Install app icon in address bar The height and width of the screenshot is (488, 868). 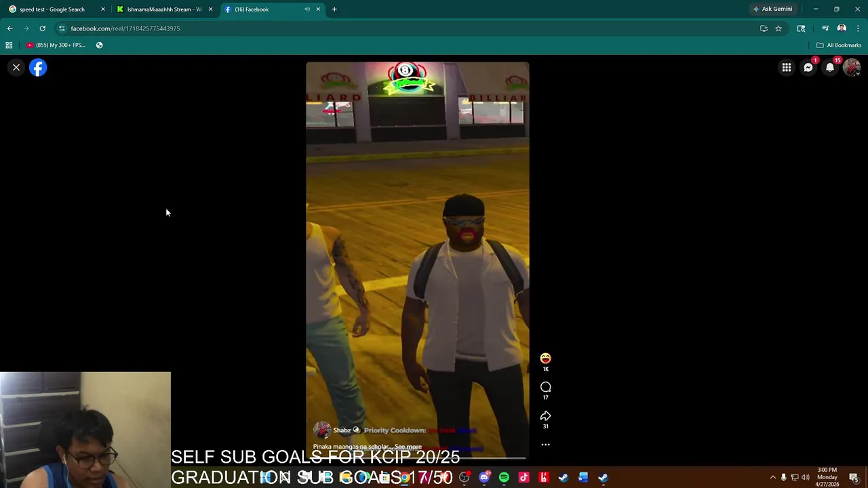click(764, 28)
